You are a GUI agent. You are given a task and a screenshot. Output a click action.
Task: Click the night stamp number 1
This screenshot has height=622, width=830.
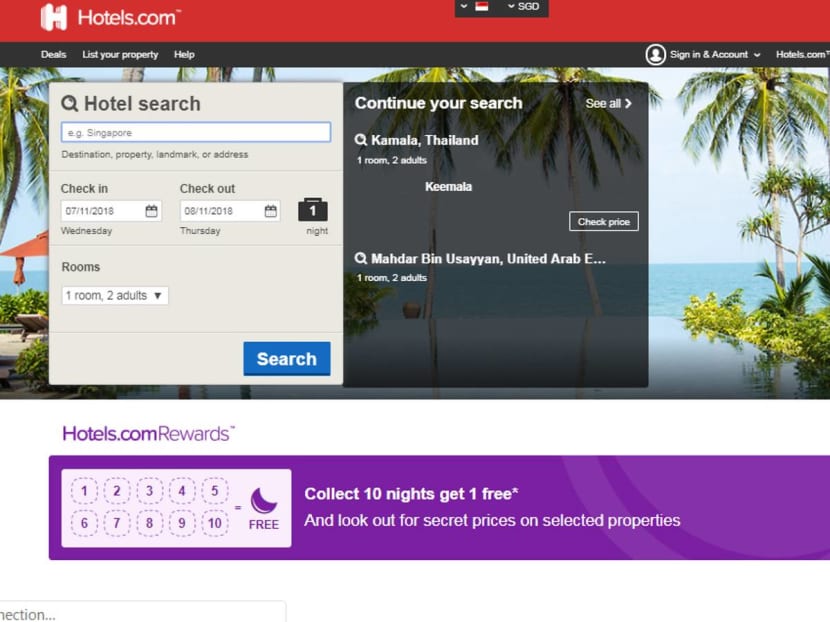84,491
